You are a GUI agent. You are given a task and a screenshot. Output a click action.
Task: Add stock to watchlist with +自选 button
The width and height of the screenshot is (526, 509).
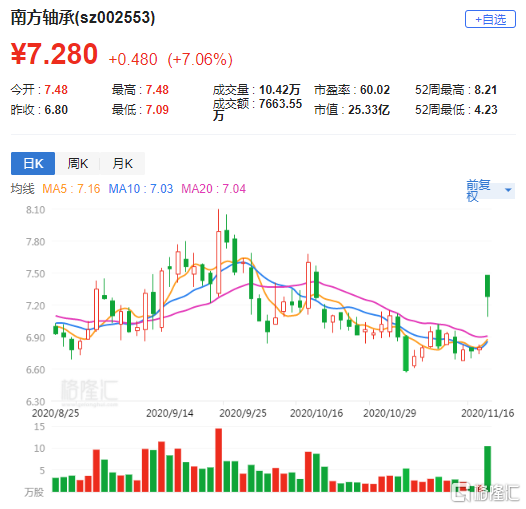(490, 19)
